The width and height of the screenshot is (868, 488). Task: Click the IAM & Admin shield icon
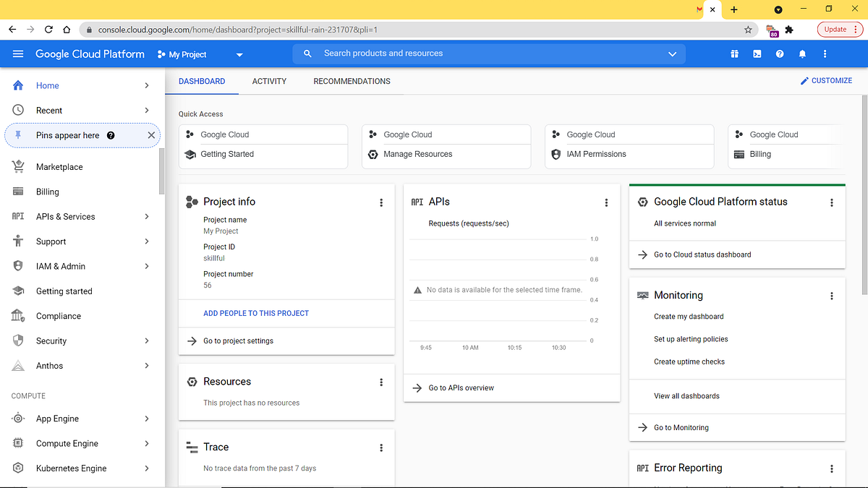(x=19, y=266)
